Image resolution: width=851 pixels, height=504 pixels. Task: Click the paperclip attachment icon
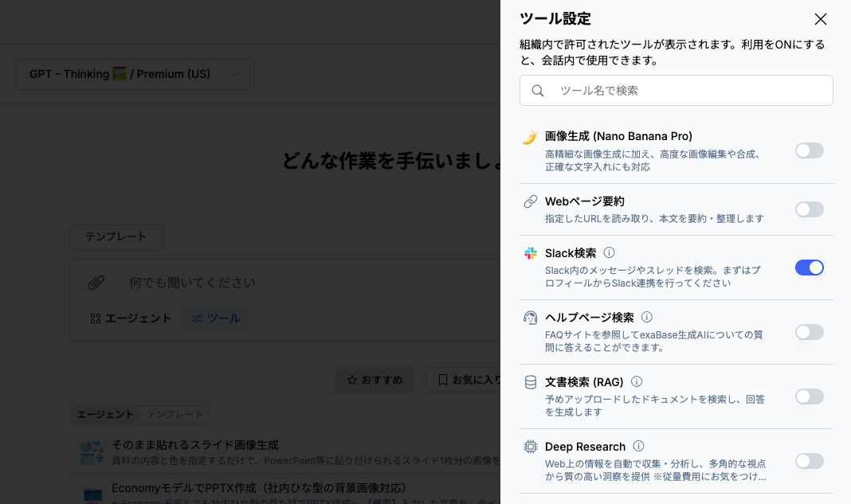click(96, 283)
